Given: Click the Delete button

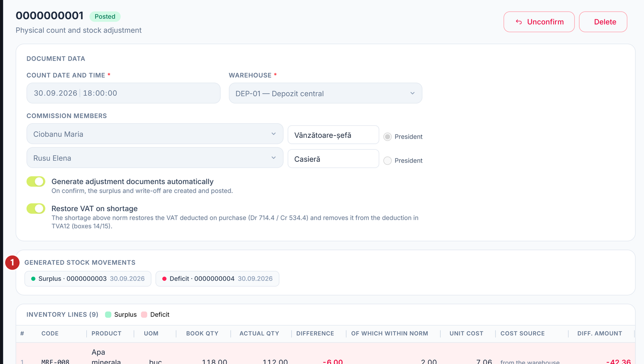Looking at the screenshot, I should click(603, 22).
